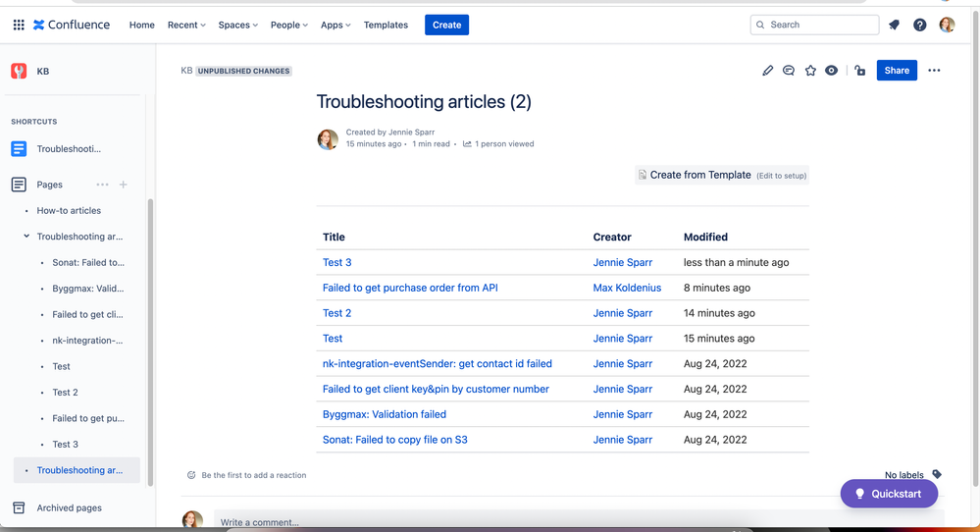Open the user profile avatar in top bar
This screenshot has height=532, width=980.
pos(947,25)
